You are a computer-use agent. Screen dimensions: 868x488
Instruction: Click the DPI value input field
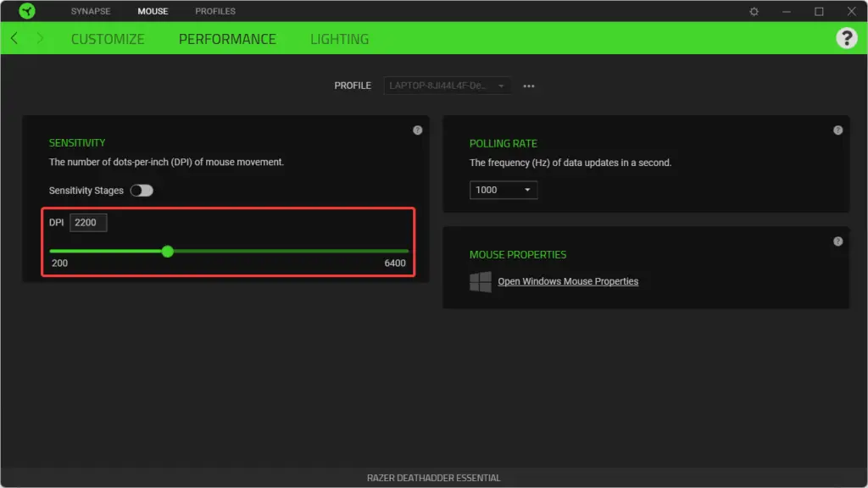pyautogui.click(x=88, y=223)
